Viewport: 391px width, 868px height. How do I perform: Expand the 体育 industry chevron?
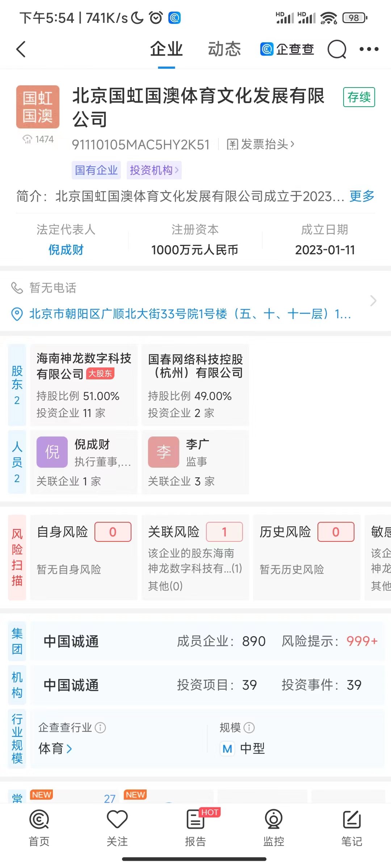(69, 749)
